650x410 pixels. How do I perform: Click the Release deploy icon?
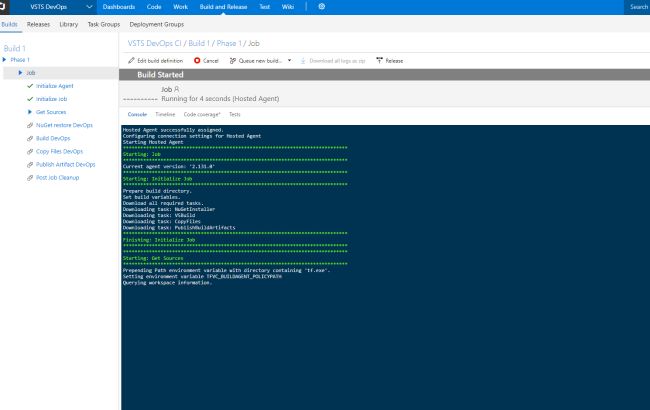coord(379,61)
